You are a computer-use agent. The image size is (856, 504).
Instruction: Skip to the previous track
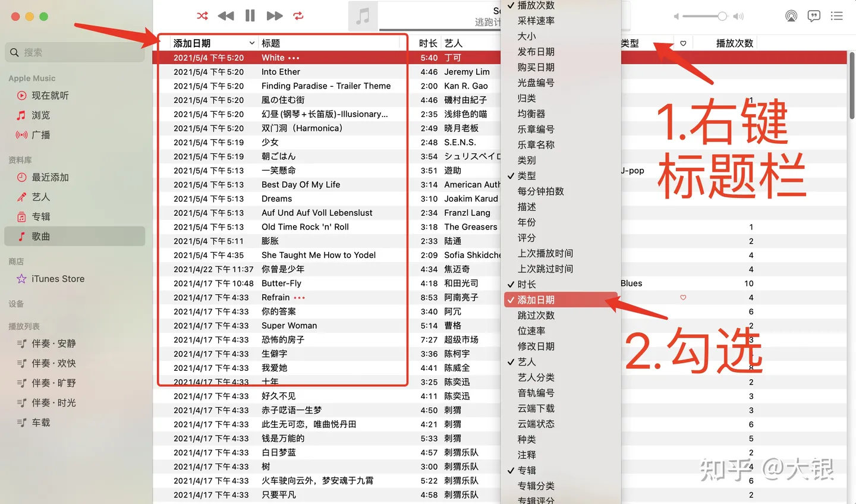pyautogui.click(x=226, y=16)
